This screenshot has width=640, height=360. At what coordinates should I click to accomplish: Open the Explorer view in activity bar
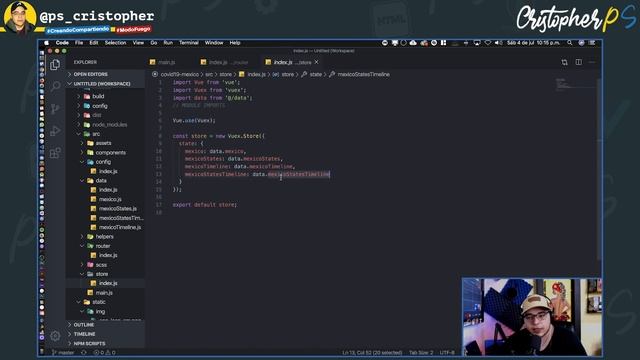coord(55,64)
